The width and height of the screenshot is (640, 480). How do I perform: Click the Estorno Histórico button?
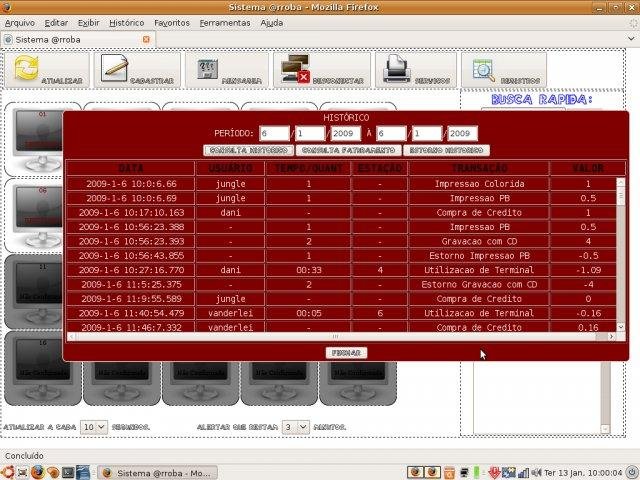pyautogui.click(x=446, y=150)
